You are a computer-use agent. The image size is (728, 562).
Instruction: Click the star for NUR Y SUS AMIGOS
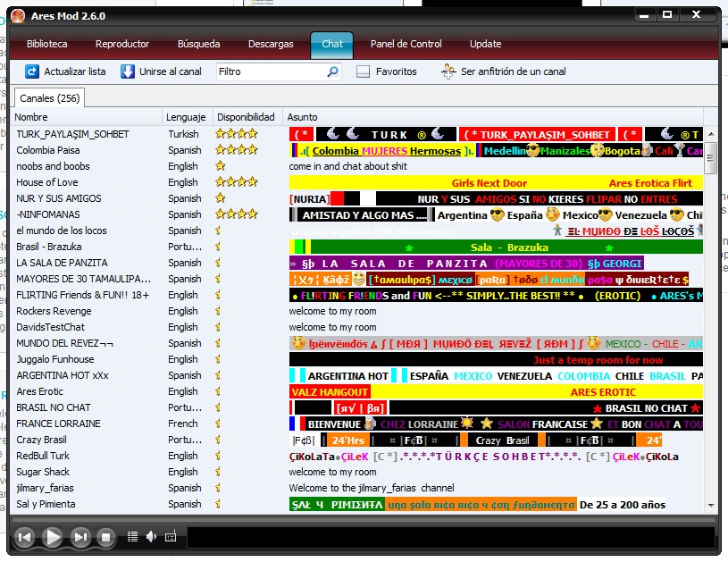[220, 198]
